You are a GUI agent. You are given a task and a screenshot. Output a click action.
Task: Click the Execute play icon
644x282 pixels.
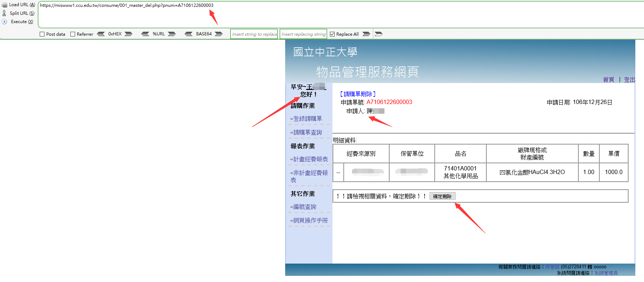pos(4,22)
